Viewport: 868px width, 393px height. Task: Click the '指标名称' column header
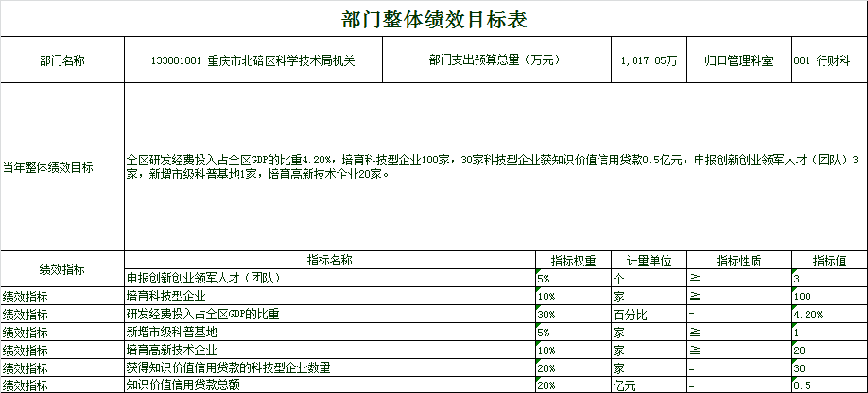click(330, 261)
